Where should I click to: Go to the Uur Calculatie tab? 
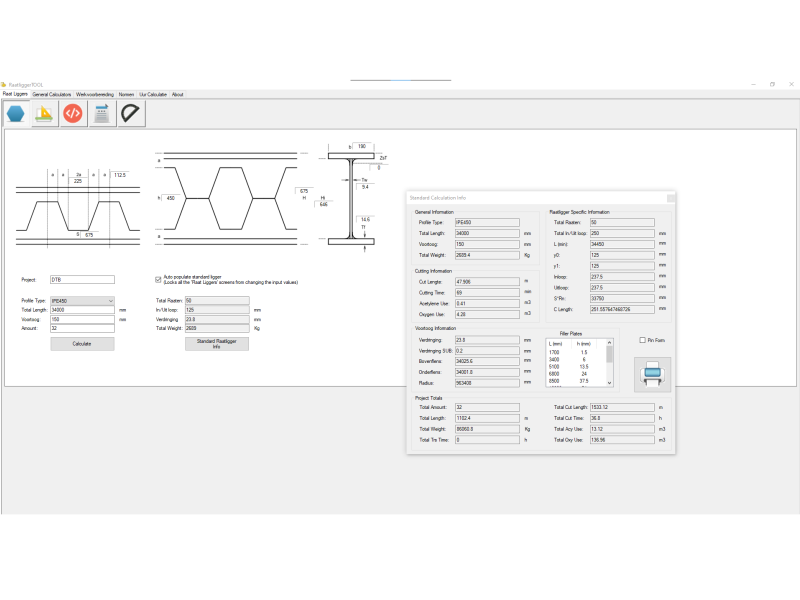tap(153, 94)
